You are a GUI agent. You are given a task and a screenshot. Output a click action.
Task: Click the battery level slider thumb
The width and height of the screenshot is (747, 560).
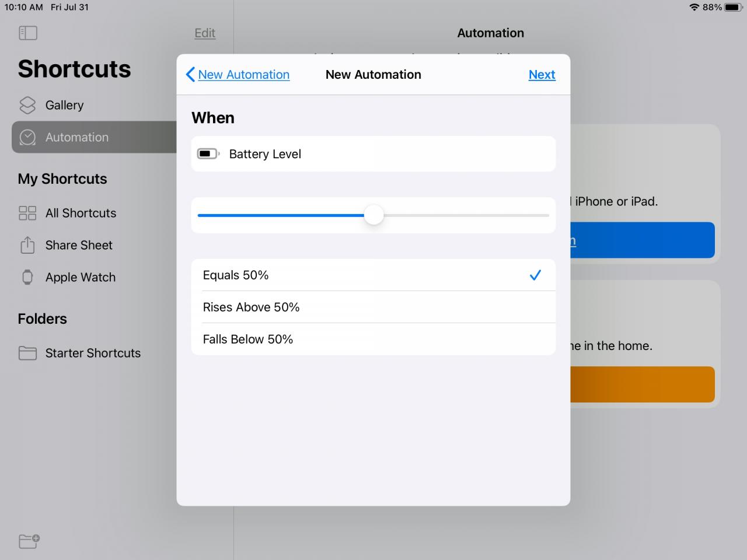click(374, 215)
